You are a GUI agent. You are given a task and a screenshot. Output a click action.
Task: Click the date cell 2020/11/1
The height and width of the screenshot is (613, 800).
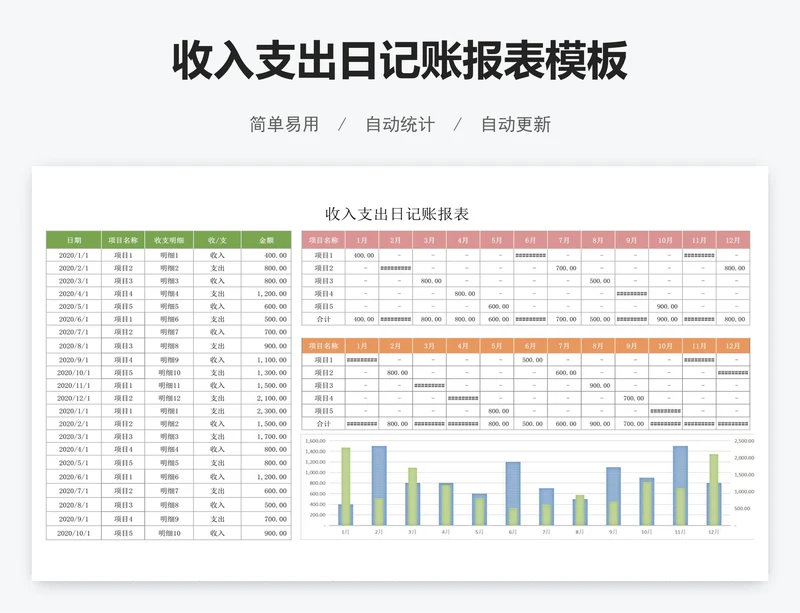[74, 385]
